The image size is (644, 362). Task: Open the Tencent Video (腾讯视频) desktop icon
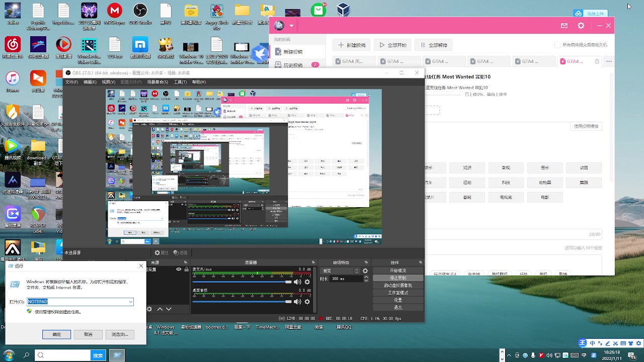(13, 150)
